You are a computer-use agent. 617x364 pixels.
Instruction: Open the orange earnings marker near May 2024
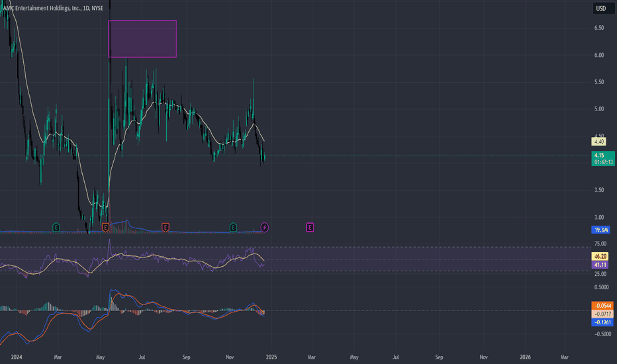click(x=105, y=227)
